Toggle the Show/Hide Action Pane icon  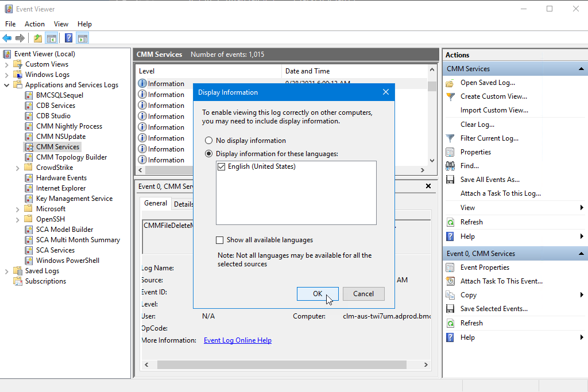pos(83,38)
